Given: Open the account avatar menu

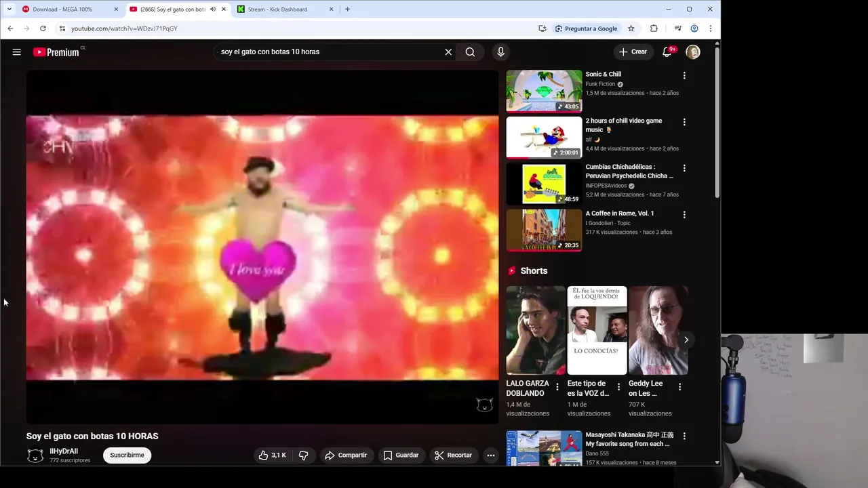Looking at the screenshot, I should click(x=693, y=52).
